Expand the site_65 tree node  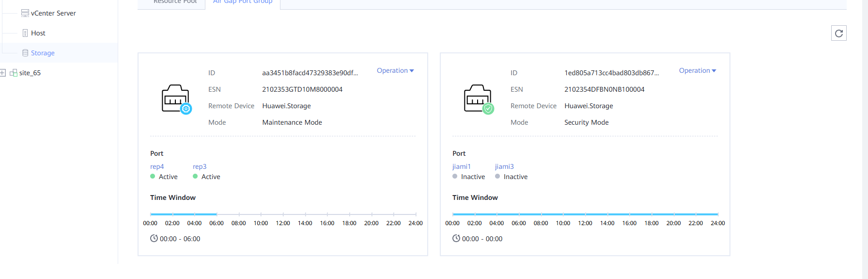pyautogui.click(x=3, y=73)
